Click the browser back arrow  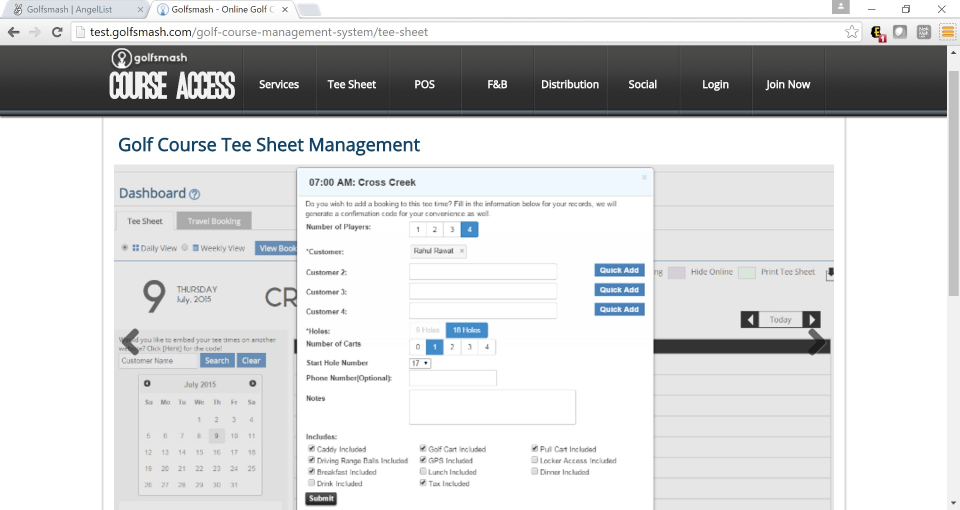[x=13, y=32]
